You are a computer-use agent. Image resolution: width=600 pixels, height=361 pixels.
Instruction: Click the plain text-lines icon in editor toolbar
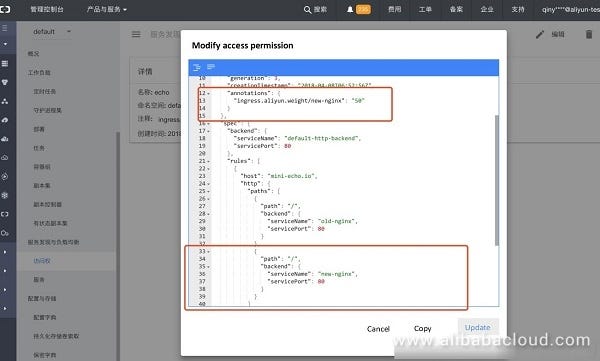coord(211,67)
